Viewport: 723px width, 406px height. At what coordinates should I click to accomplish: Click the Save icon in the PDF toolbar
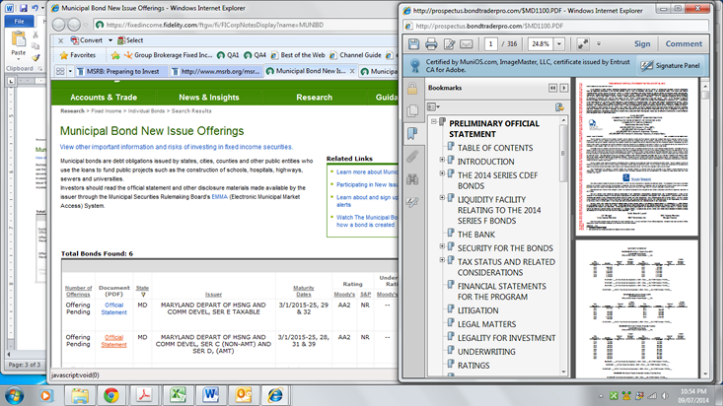413,44
